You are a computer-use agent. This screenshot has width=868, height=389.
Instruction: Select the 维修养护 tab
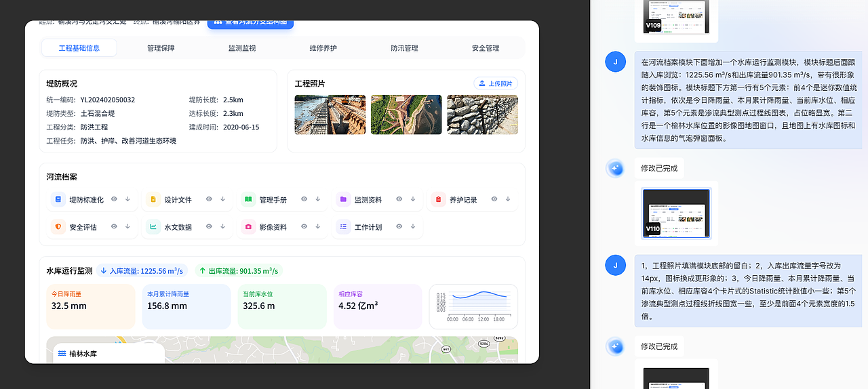(x=323, y=48)
